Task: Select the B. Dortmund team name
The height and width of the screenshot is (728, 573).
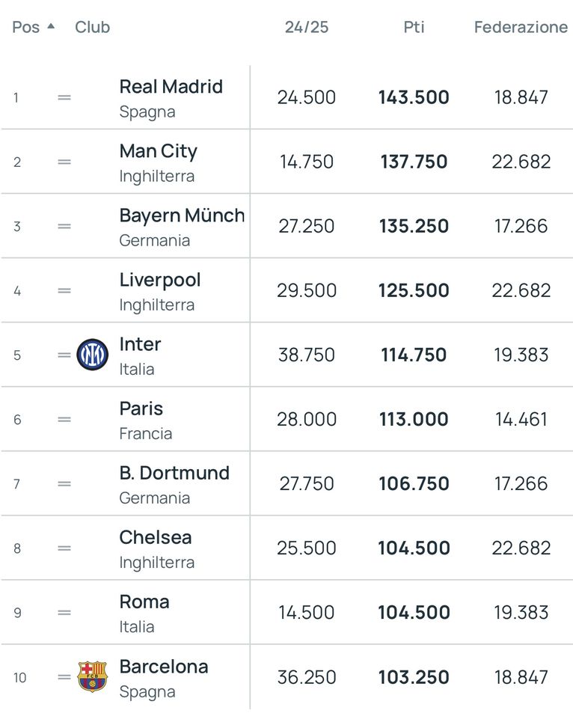Action: [174, 473]
